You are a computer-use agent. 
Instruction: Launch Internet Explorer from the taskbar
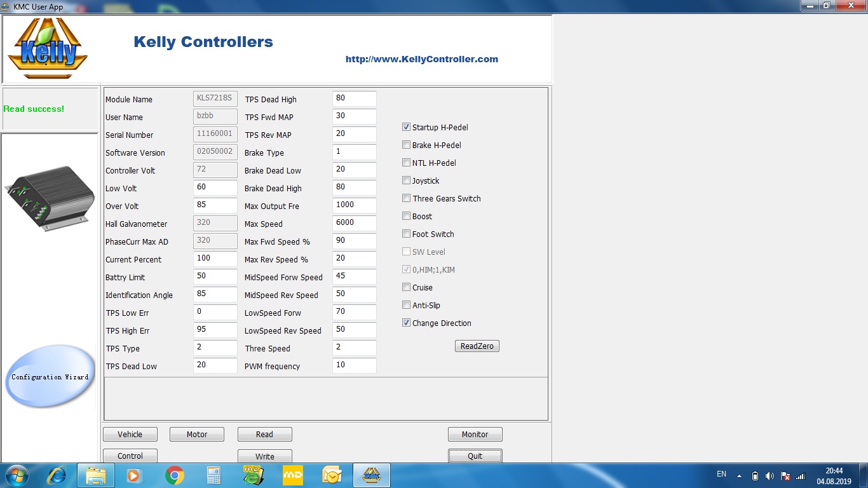pos(57,475)
